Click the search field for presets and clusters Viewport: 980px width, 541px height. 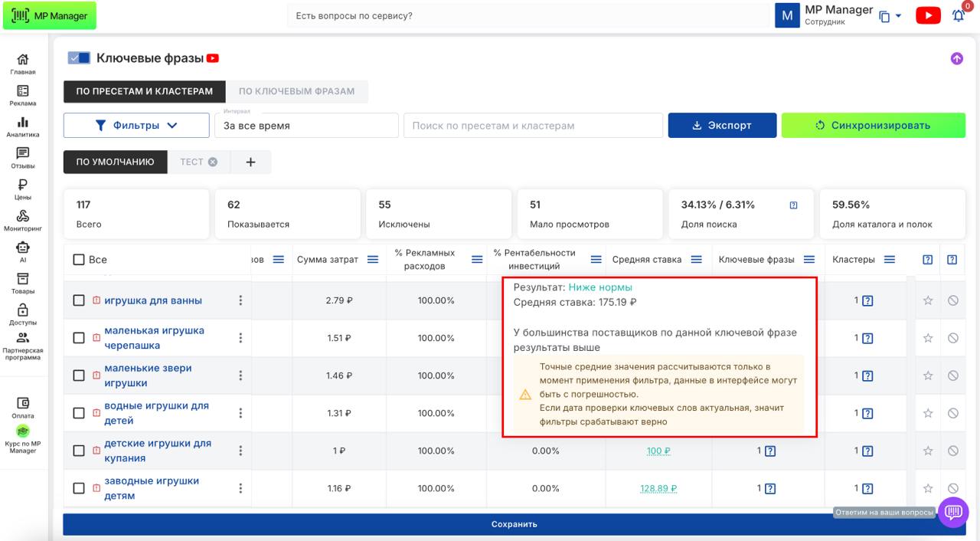click(533, 126)
